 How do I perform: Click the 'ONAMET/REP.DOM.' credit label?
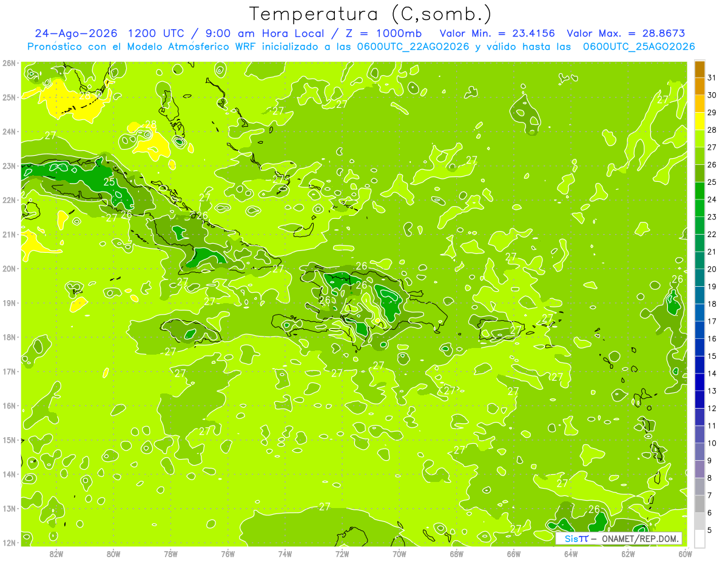click(x=641, y=539)
